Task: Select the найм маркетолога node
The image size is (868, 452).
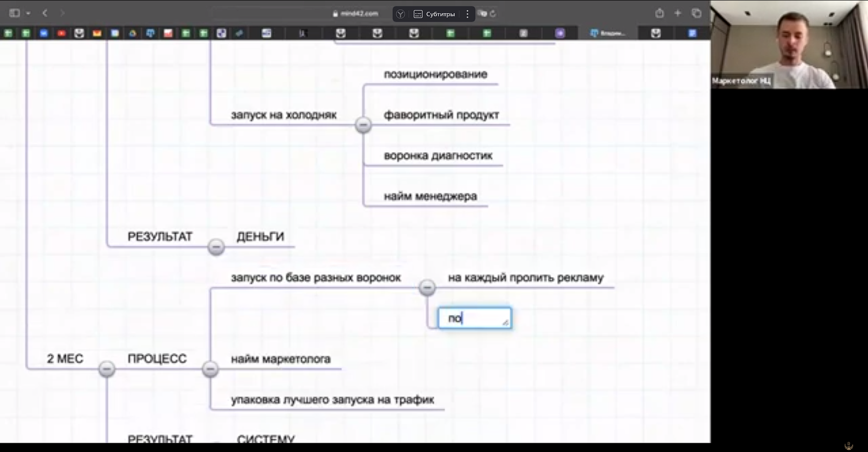Action: pos(281,359)
